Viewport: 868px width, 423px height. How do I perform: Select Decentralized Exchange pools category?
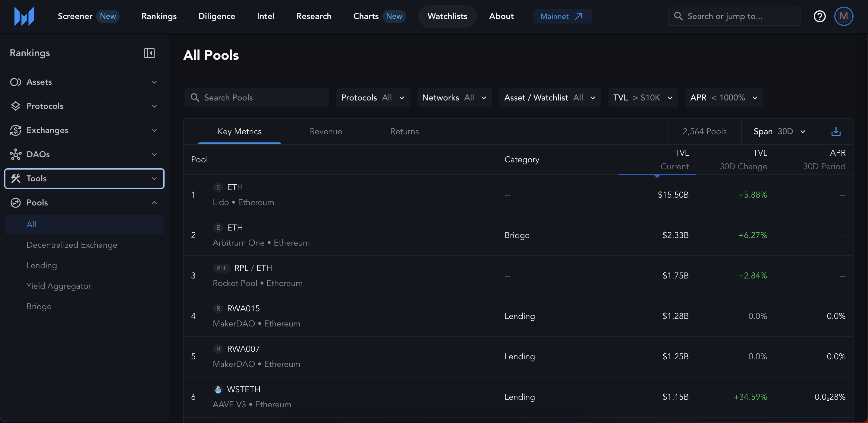click(72, 245)
